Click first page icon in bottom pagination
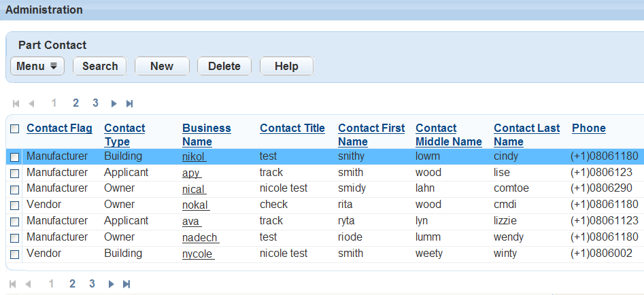Image resolution: width=644 pixels, height=295 pixels. 14,284
